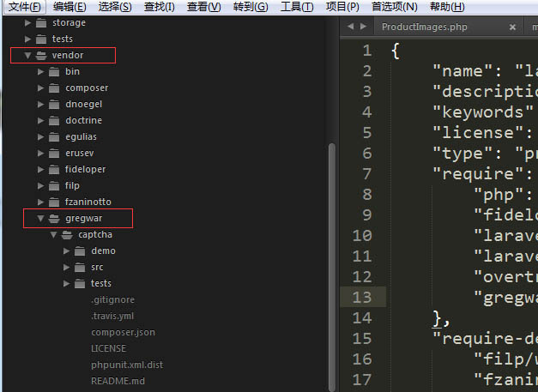Image resolution: width=538 pixels, height=392 pixels.
Task: Click the doctrine folder icon
Action: (x=56, y=120)
